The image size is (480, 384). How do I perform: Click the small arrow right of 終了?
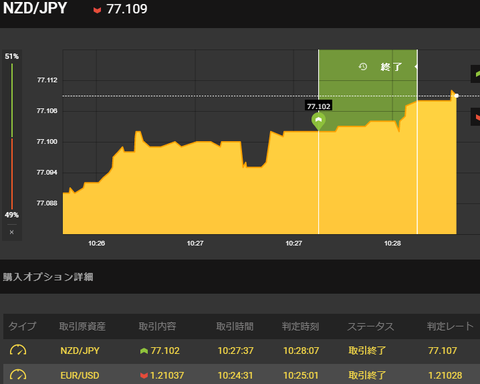pyautogui.click(x=416, y=67)
